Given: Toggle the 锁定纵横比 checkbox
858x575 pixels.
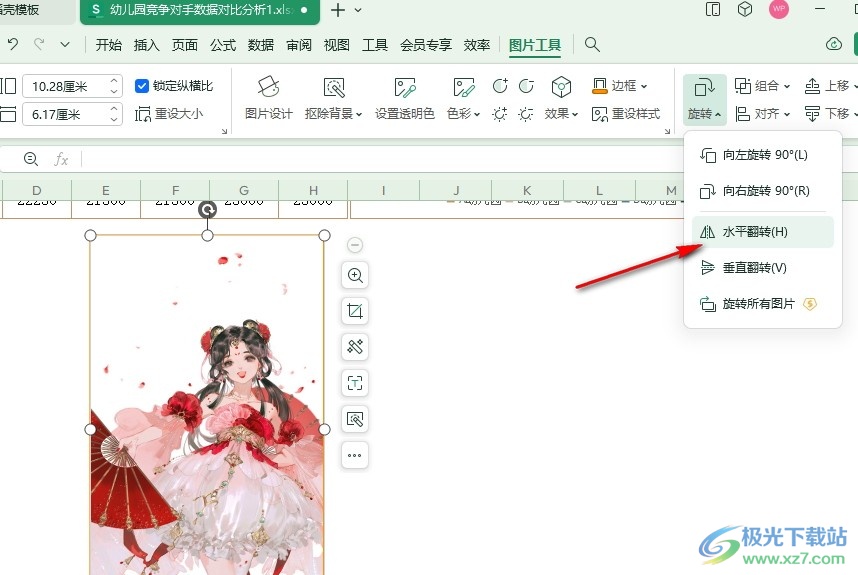Looking at the screenshot, I should click(142, 86).
